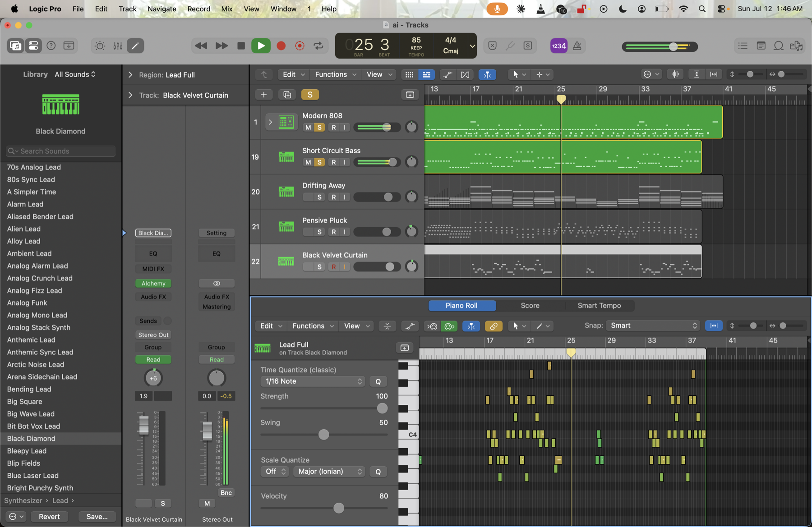The width and height of the screenshot is (812, 527).
Task: Open the Track menu in menu bar
Action: (x=127, y=9)
